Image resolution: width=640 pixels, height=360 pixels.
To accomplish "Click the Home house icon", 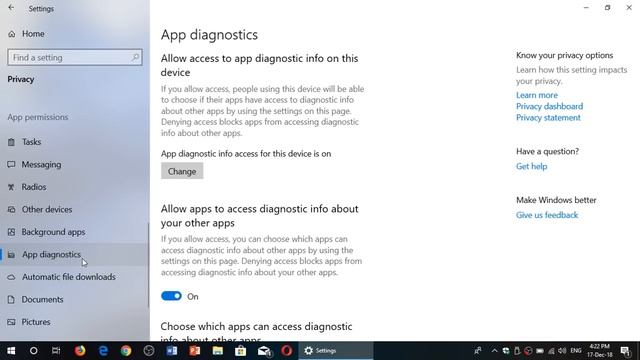I will (x=11, y=34).
